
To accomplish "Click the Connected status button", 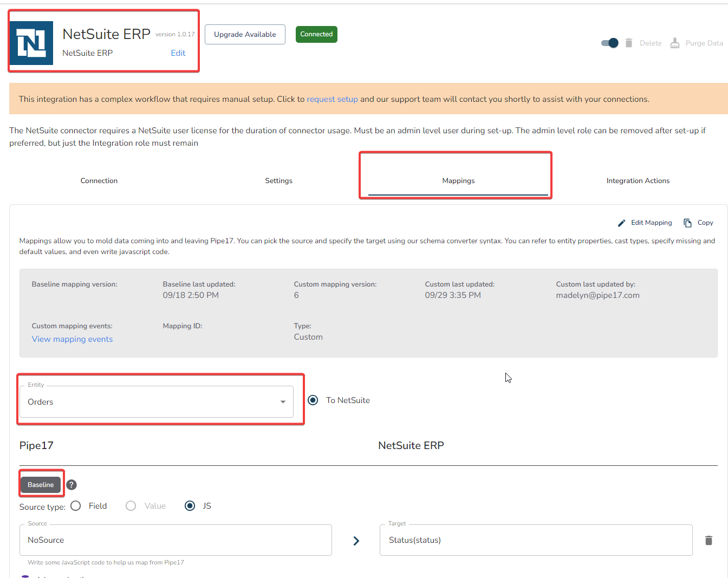I will [316, 34].
